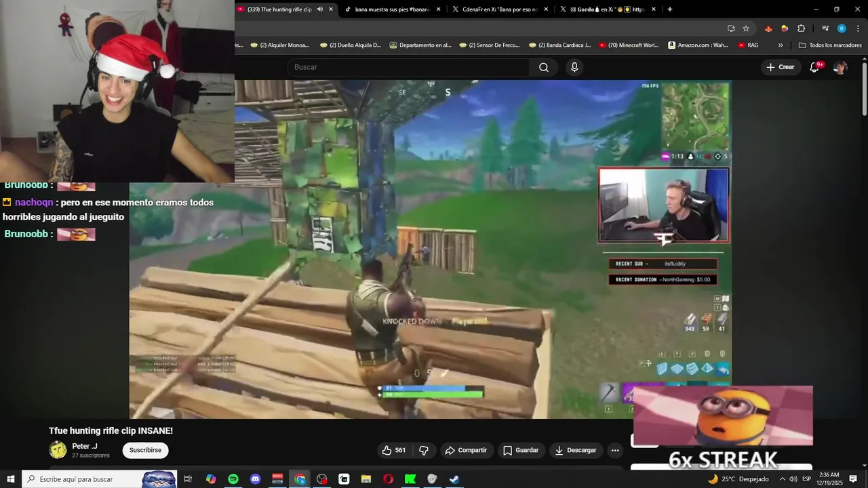Open the Windows Start menu
The height and width of the screenshot is (488, 868).
(11, 479)
